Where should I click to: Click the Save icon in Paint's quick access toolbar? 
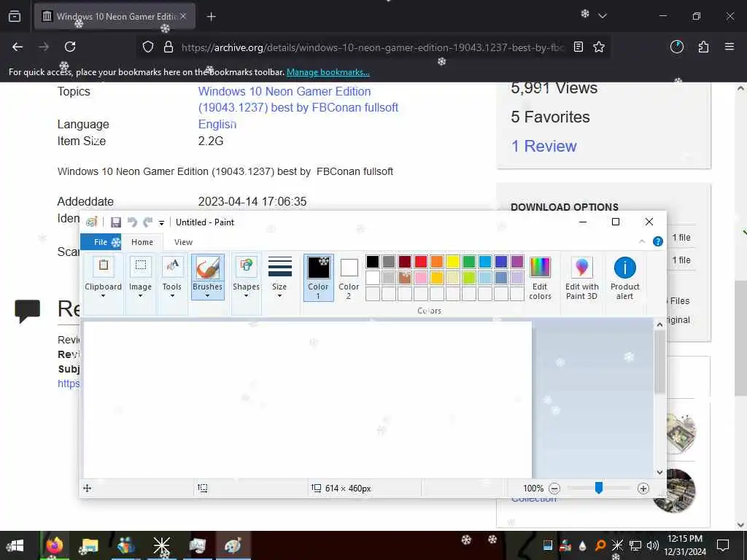click(x=116, y=222)
